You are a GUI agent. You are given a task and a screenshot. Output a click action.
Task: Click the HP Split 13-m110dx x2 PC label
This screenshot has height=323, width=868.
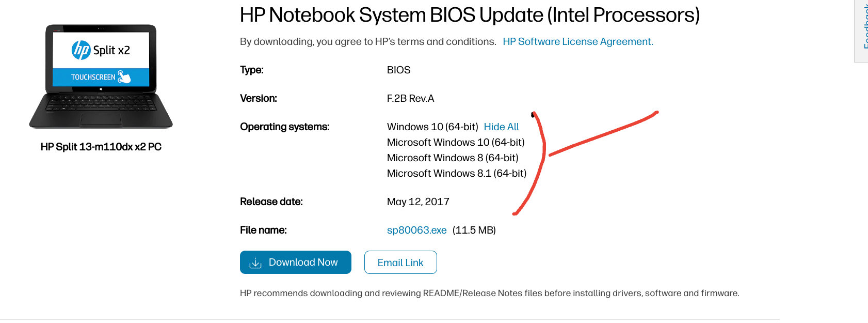(101, 146)
